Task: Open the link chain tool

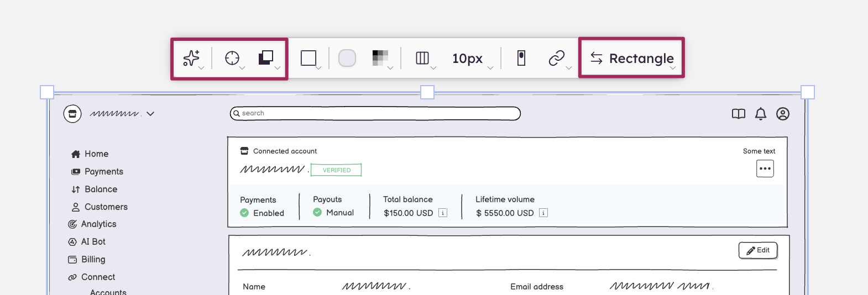Action: pyautogui.click(x=556, y=58)
